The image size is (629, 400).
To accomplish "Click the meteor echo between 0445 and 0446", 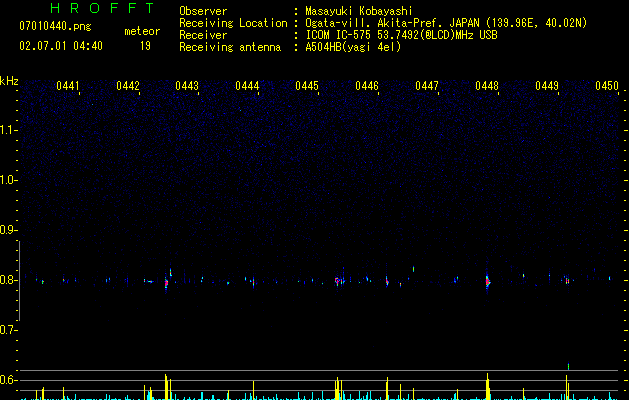I will coord(338,280).
